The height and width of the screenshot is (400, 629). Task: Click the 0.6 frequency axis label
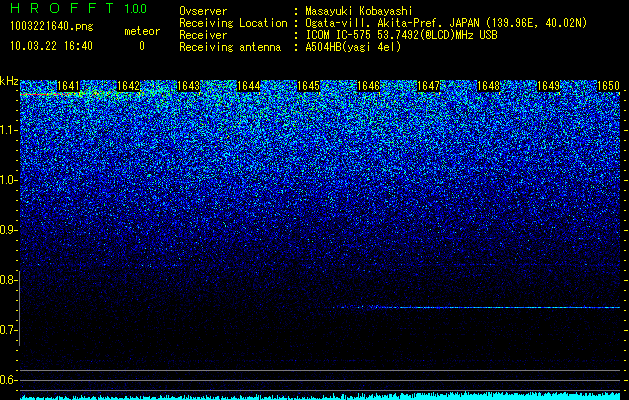point(9,380)
